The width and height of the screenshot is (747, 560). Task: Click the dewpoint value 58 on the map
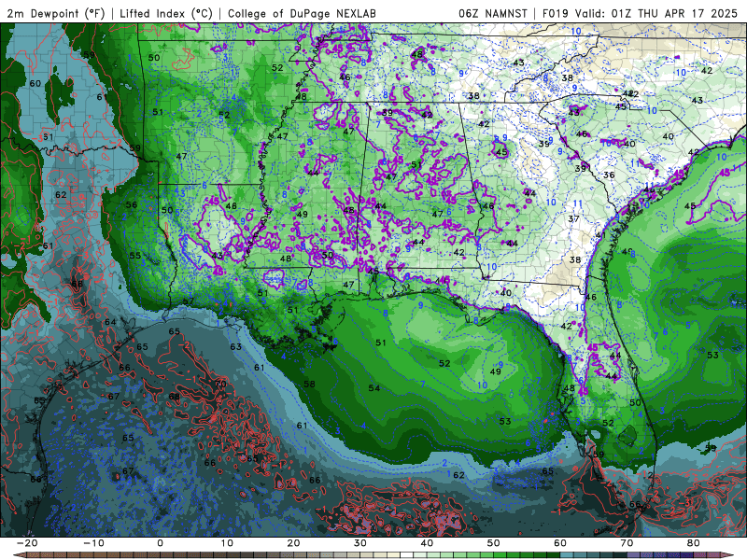pos(310,384)
